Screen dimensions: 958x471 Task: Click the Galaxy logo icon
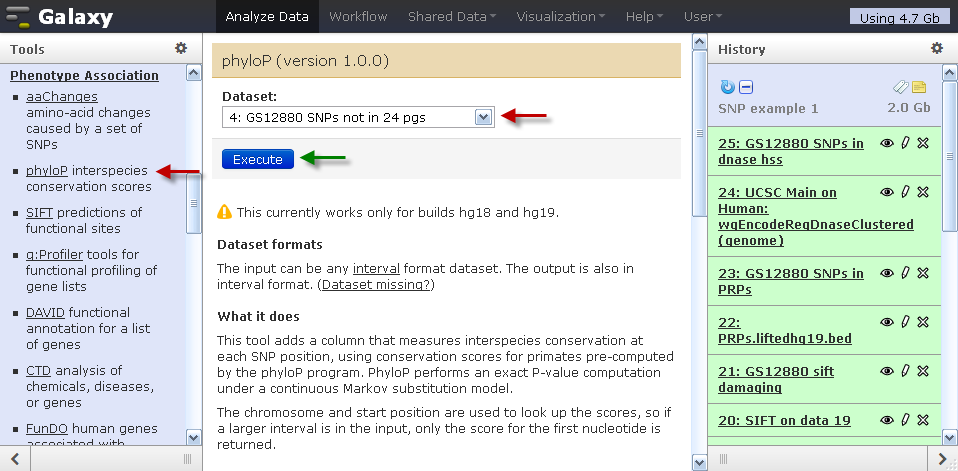pos(16,16)
